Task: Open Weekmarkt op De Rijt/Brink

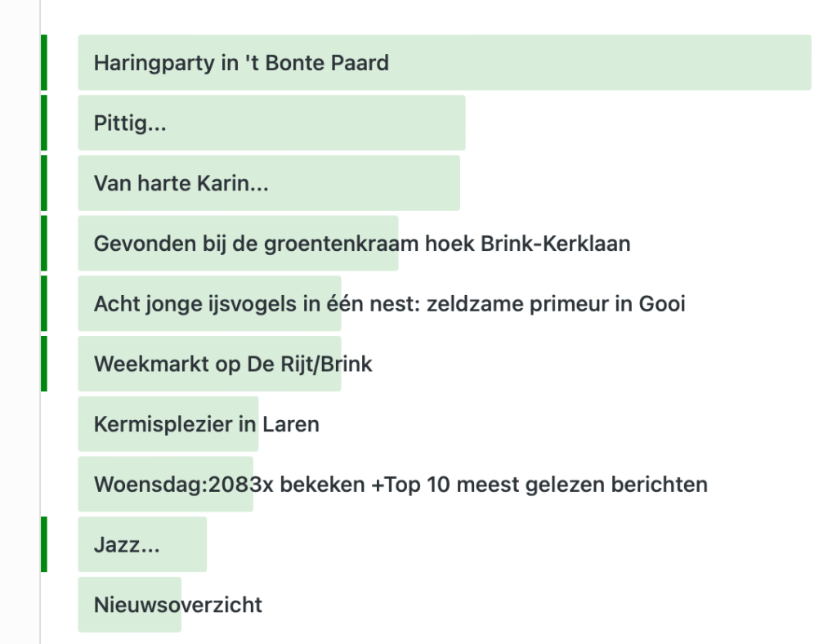Action: 233,364
